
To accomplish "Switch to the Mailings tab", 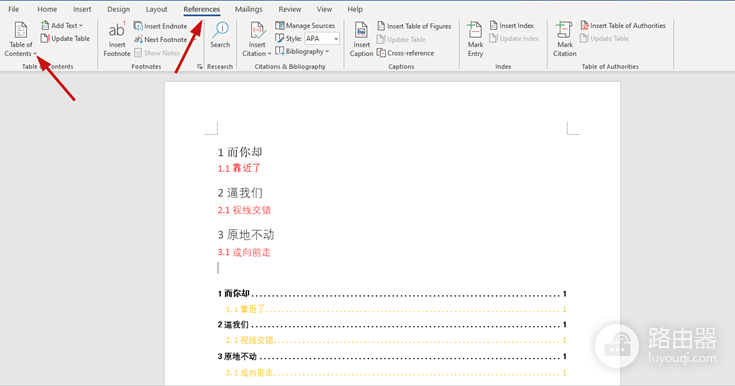I will click(248, 9).
